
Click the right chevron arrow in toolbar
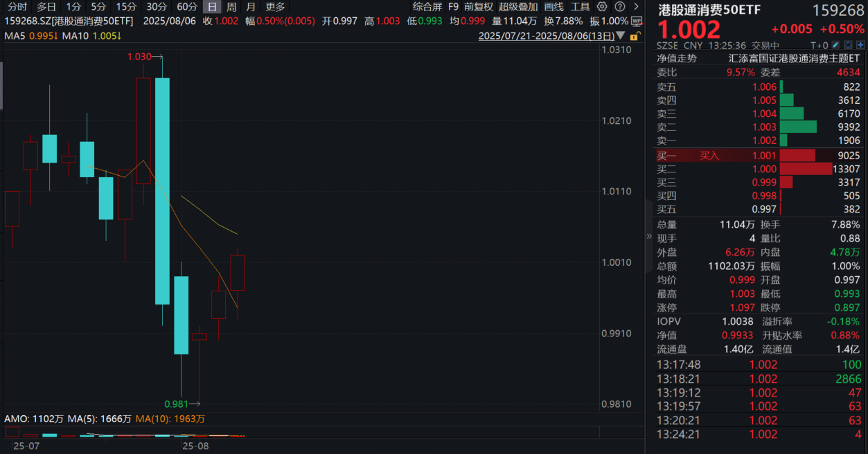click(x=636, y=6)
